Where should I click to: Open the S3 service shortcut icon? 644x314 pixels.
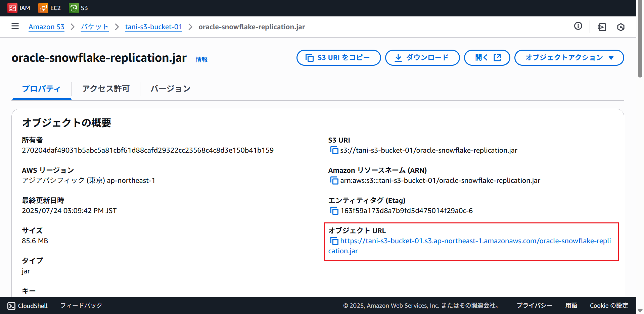(74, 8)
